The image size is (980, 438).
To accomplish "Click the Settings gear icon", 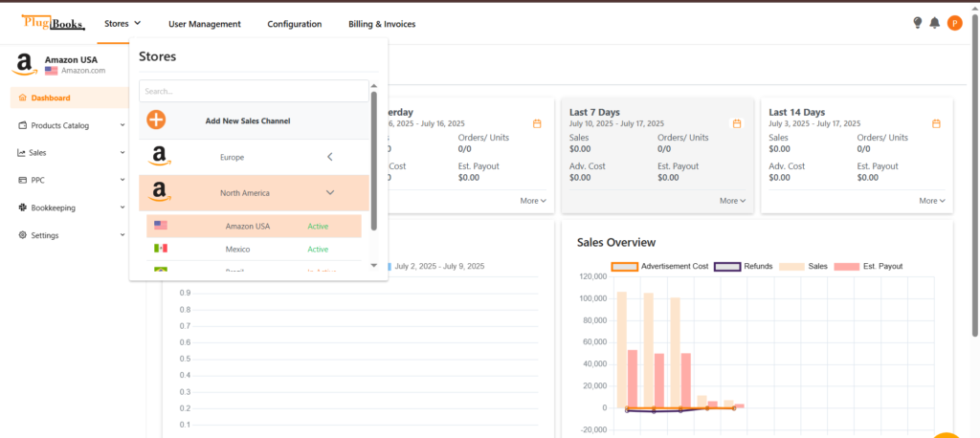I will tap(23, 235).
